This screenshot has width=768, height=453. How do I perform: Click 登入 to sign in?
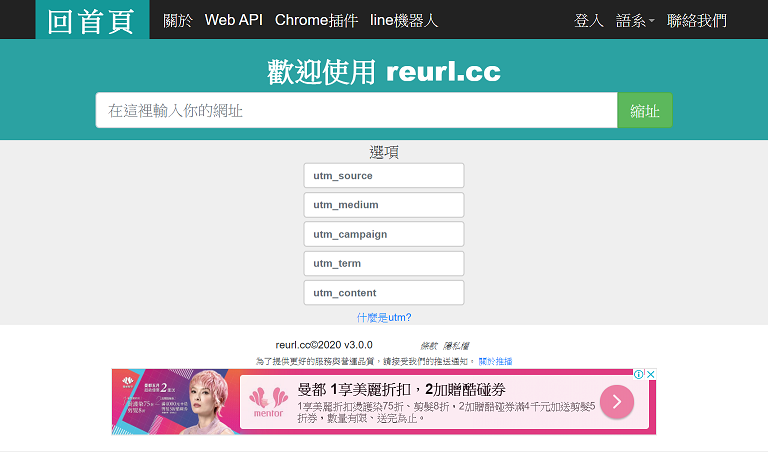pos(589,20)
